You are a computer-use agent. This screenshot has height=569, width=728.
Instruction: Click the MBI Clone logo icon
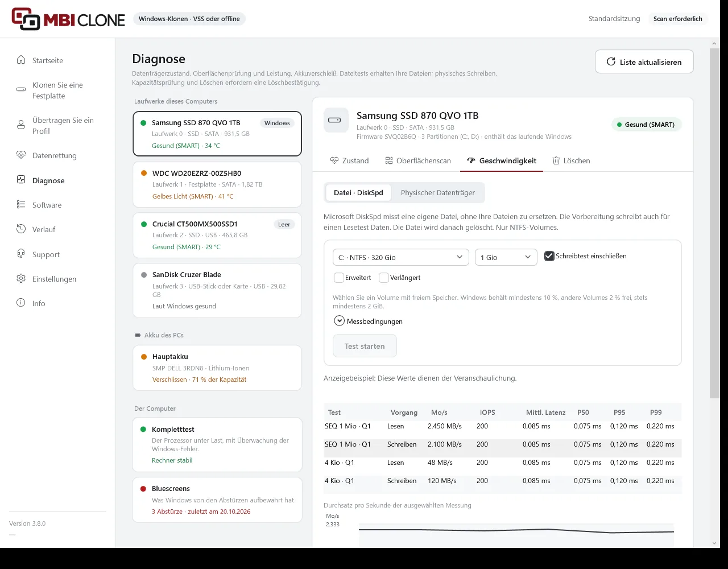pyautogui.click(x=26, y=19)
